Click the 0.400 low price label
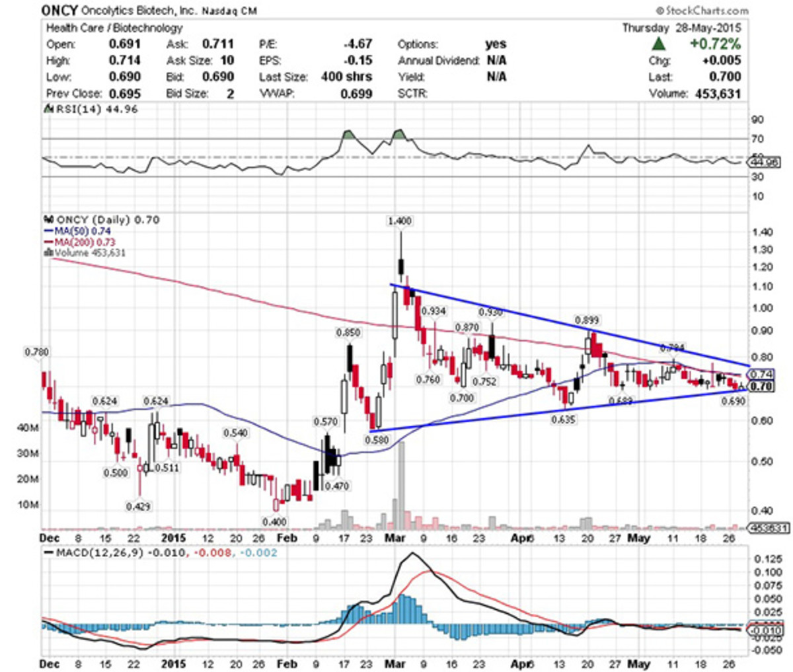The image size is (793, 672). click(276, 522)
